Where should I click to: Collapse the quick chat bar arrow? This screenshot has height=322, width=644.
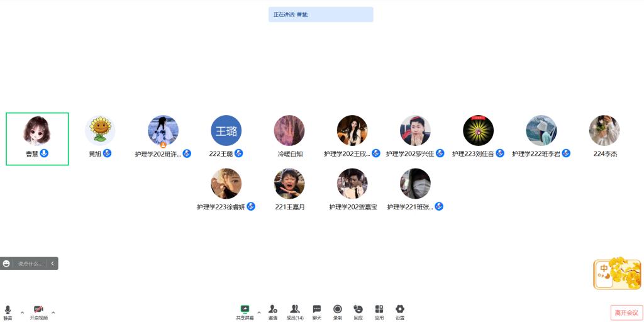pyautogui.click(x=53, y=264)
